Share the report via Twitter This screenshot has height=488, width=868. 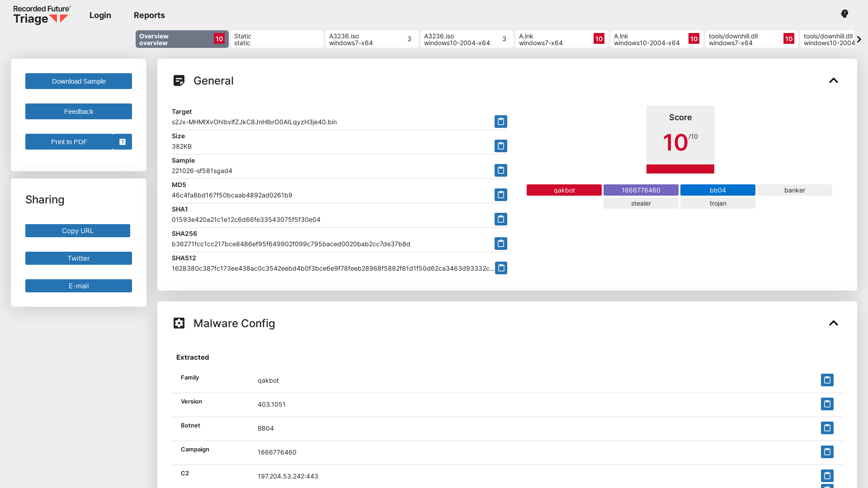[x=78, y=258]
